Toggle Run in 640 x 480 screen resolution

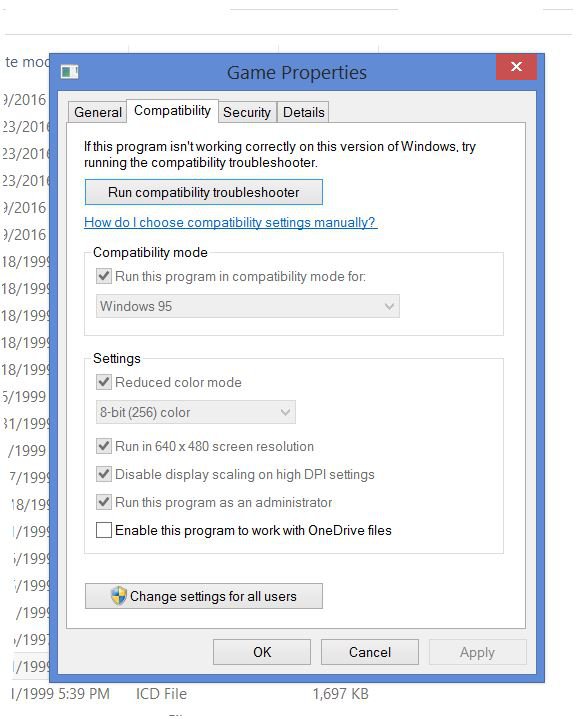[x=104, y=446]
